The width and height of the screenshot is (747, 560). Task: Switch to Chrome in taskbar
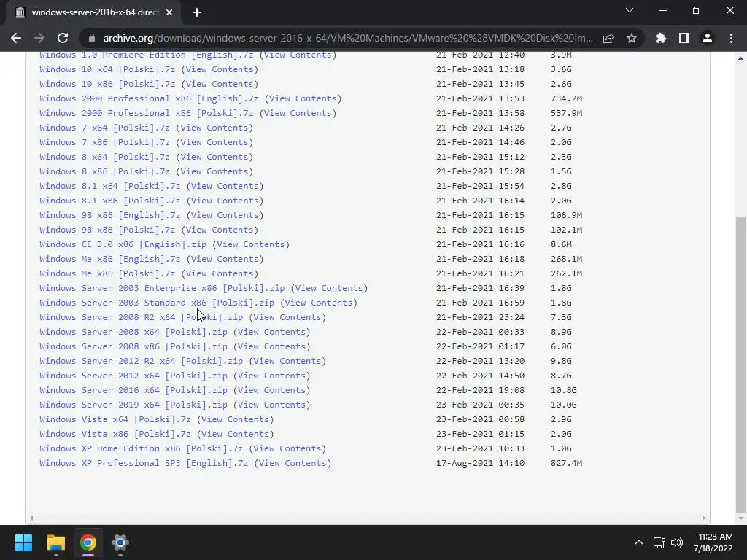point(88,542)
